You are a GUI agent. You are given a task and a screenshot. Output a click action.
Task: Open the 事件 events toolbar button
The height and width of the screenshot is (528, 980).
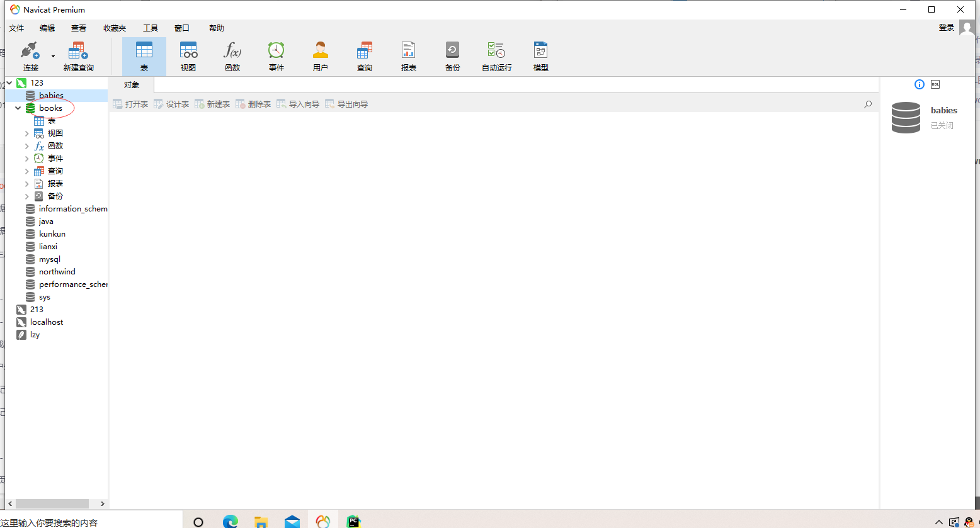coord(276,57)
